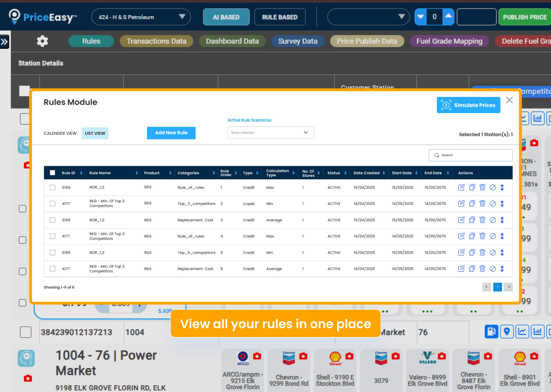Click camera icon above ARCO competitor card
Image resolution: width=551 pixels, height=392 pixels.
point(257,356)
